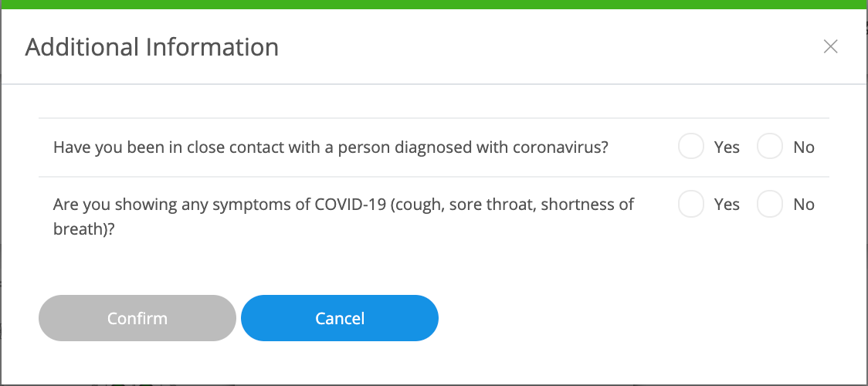Click the word "Information" in the dialog header
Image resolution: width=868 pixels, height=386 pixels.
[212, 47]
